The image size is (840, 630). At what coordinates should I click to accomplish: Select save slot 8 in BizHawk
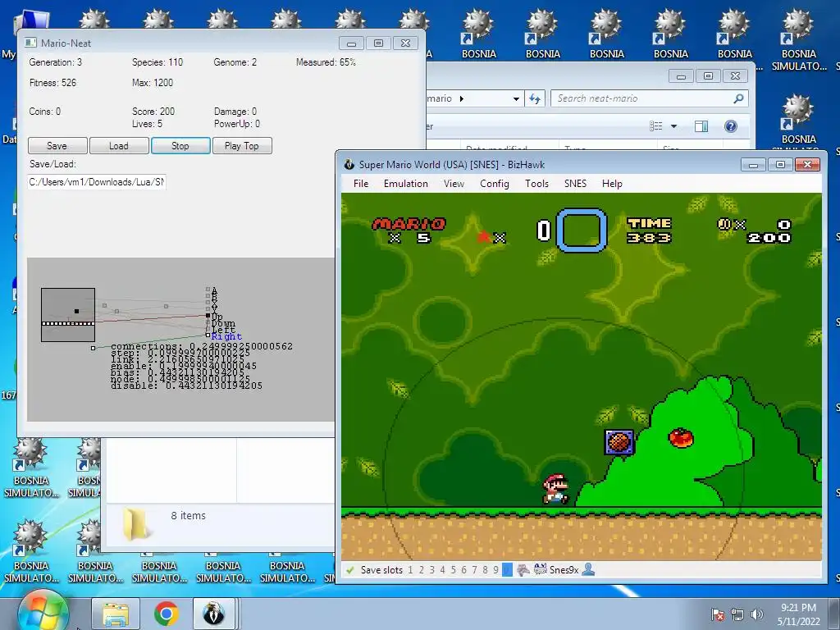(486, 570)
